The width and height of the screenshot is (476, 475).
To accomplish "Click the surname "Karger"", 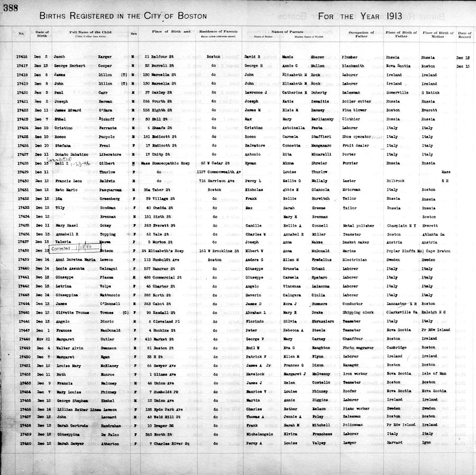I will pos(105,57).
